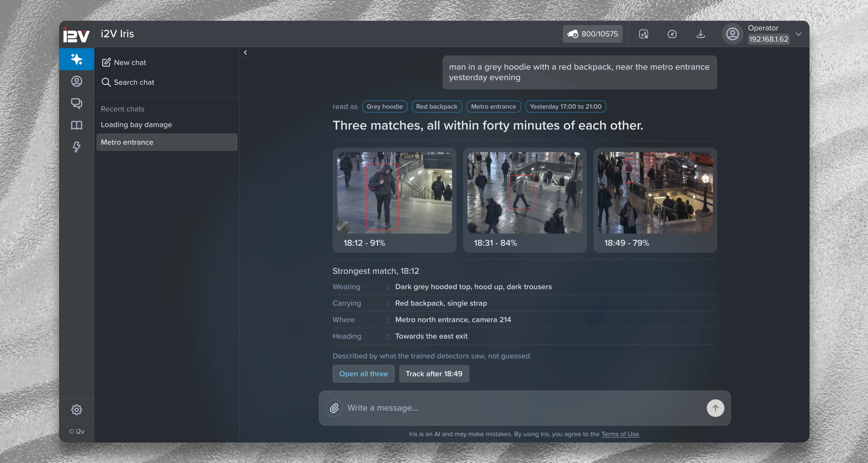Image resolution: width=868 pixels, height=463 pixels.
Task: Expand the Operator account dropdown
Action: (798, 34)
